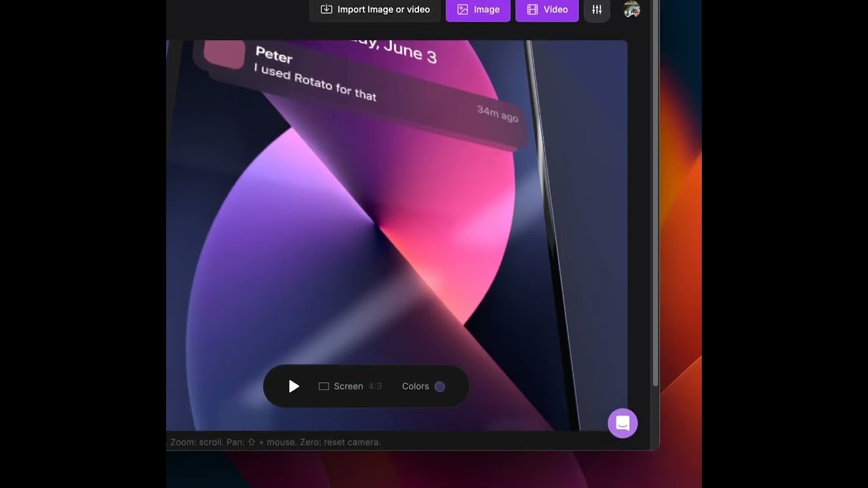868x488 pixels.
Task: Open the user profile avatar
Action: 632,9
